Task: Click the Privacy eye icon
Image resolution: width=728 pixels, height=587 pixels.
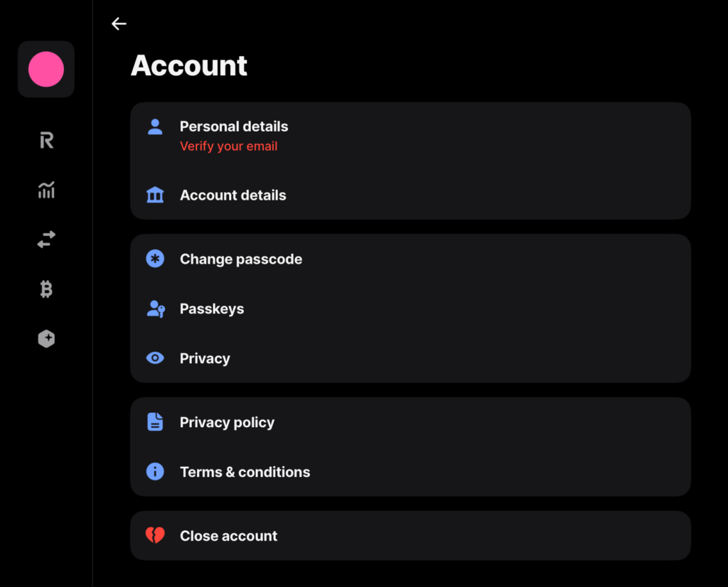Action: [155, 358]
